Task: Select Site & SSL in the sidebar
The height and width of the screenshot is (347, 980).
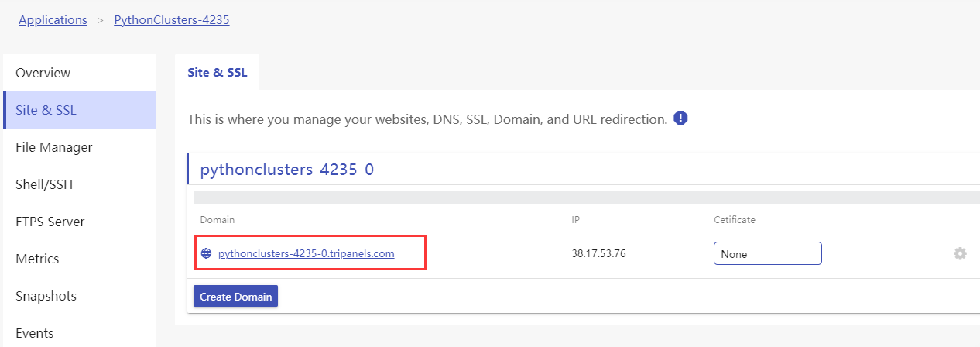Action: point(46,110)
